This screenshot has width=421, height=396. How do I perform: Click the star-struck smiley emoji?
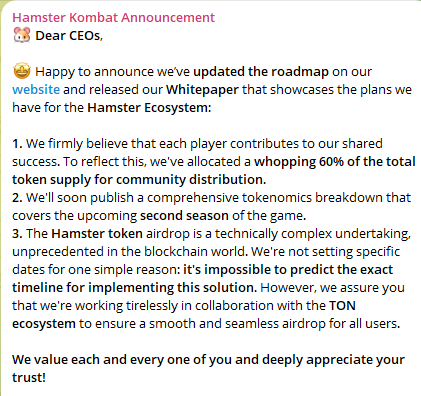tap(22, 71)
